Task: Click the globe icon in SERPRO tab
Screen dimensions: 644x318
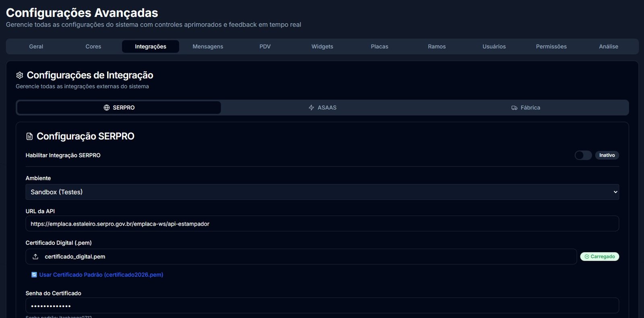Action: point(107,108)
